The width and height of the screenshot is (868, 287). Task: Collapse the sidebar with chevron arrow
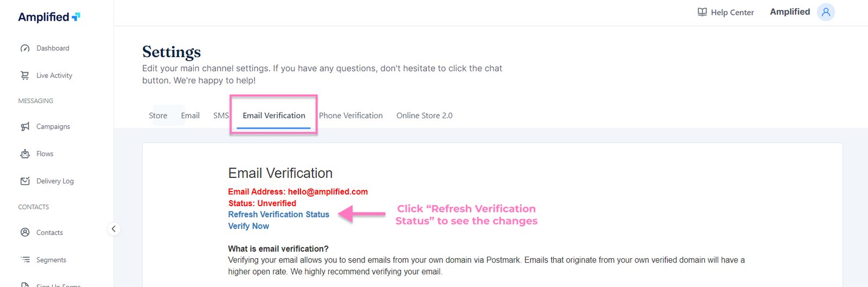point(113,229)
